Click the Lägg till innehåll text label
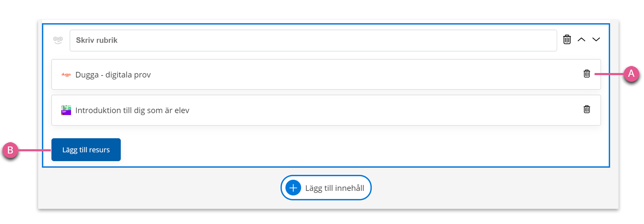The width and height of the screenshot is (644, 224). point(335,188)
